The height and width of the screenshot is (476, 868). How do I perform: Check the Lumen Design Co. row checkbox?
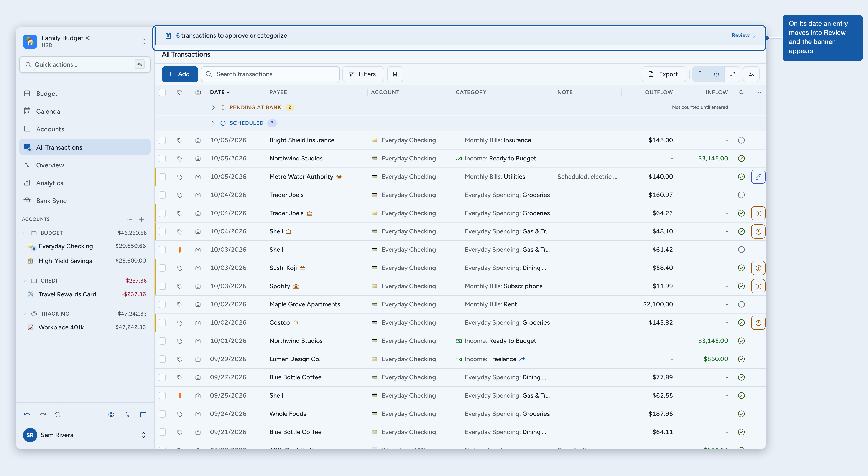click(162, 359)
